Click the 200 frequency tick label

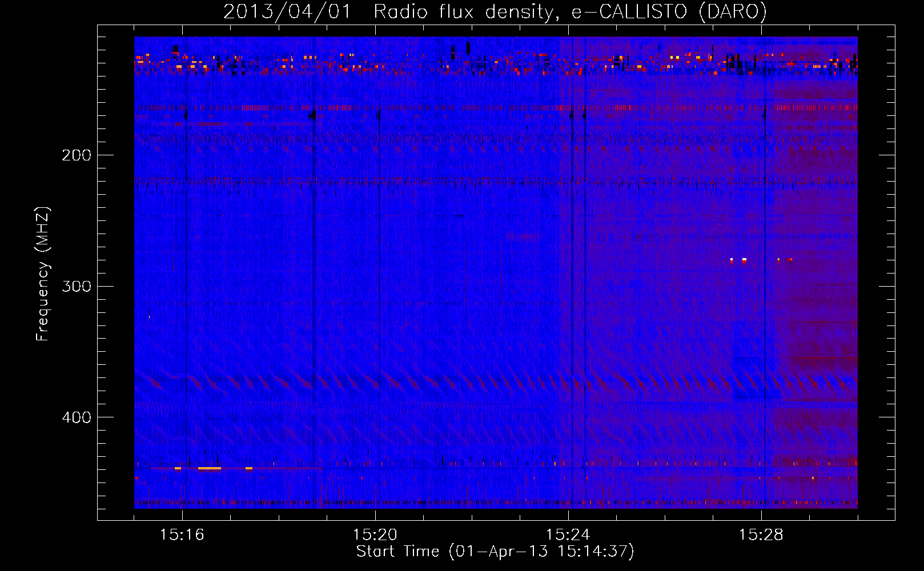(x=77, y=155)
